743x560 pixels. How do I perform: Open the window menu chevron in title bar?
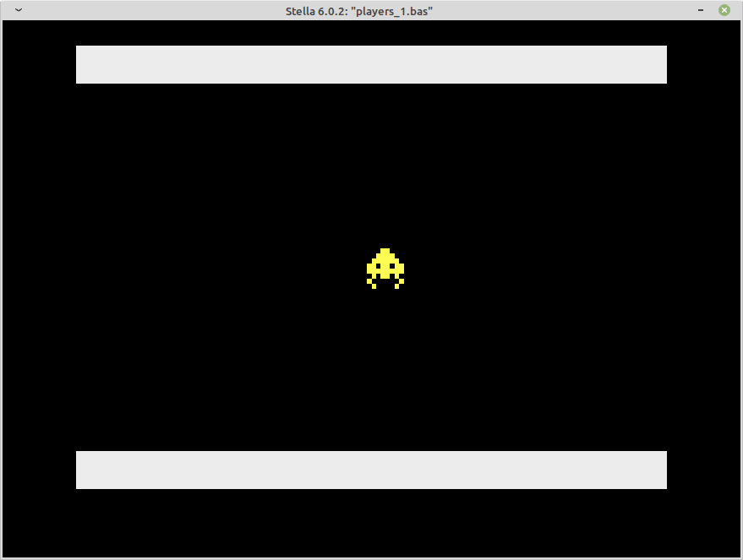pos(19,10)
